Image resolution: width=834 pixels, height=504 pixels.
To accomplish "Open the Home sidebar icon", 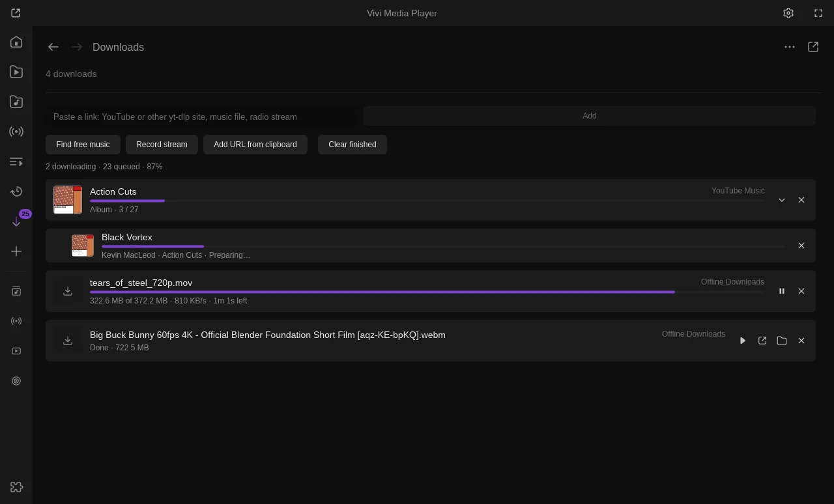I will click(16, 42).
